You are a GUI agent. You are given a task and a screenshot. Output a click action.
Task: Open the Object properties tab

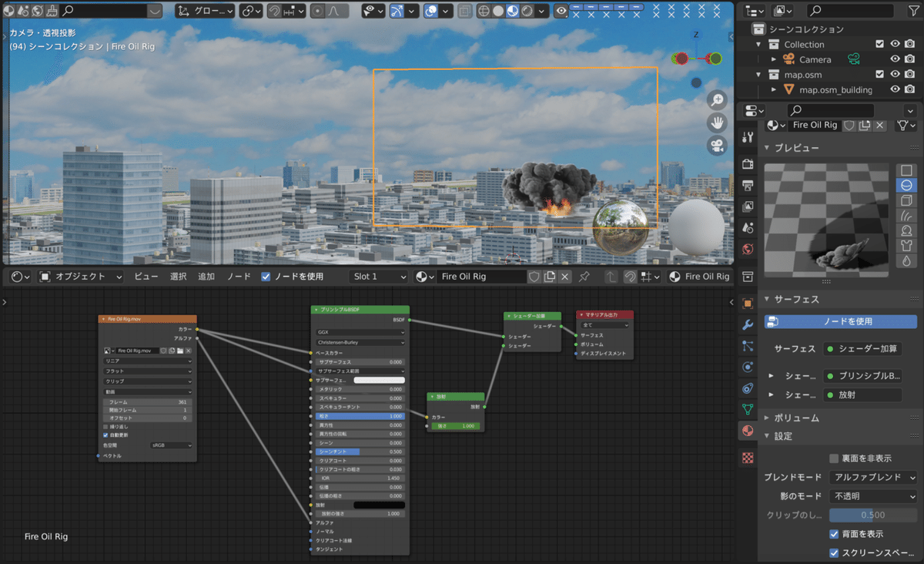coord(747,303)
